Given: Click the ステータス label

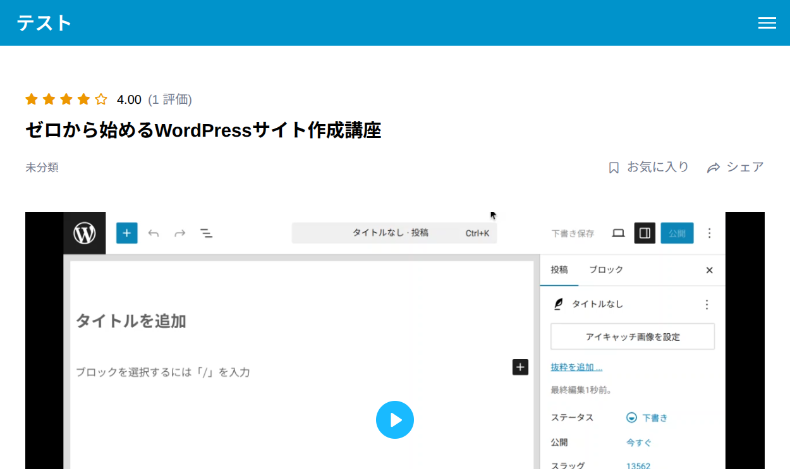Looking at the screenshot, I should point(572,418).
